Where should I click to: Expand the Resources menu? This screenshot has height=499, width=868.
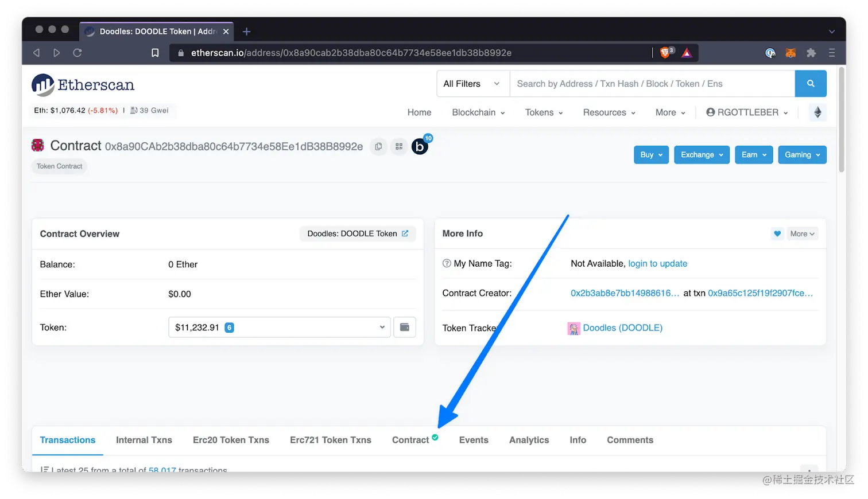click(609, 112)
